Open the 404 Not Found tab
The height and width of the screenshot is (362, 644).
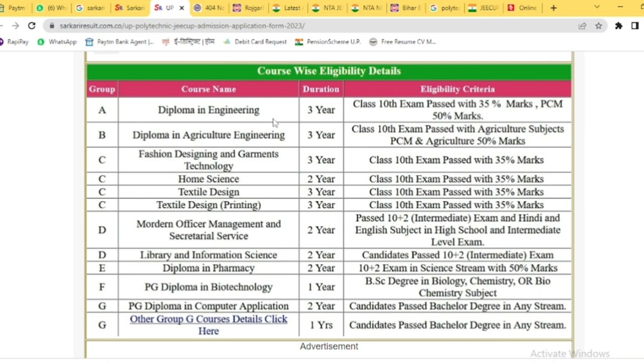click(x=209, y=8)
